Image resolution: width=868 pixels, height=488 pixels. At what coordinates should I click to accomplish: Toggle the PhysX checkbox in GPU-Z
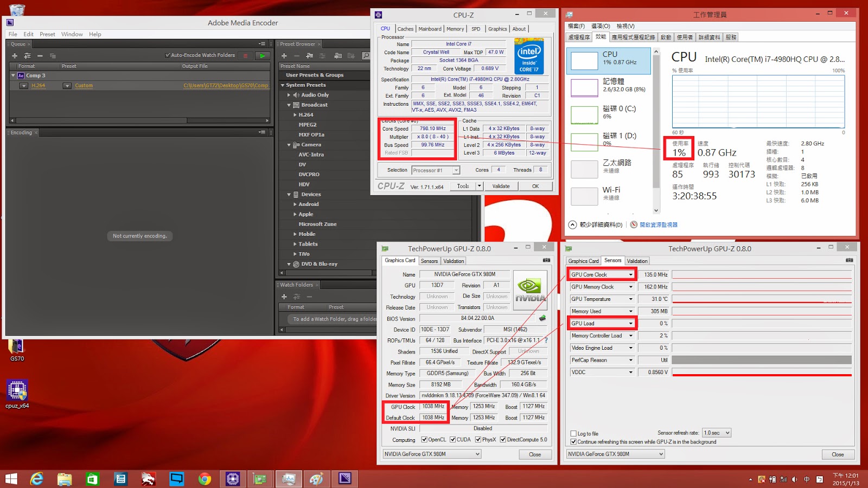tap(478, 440)
